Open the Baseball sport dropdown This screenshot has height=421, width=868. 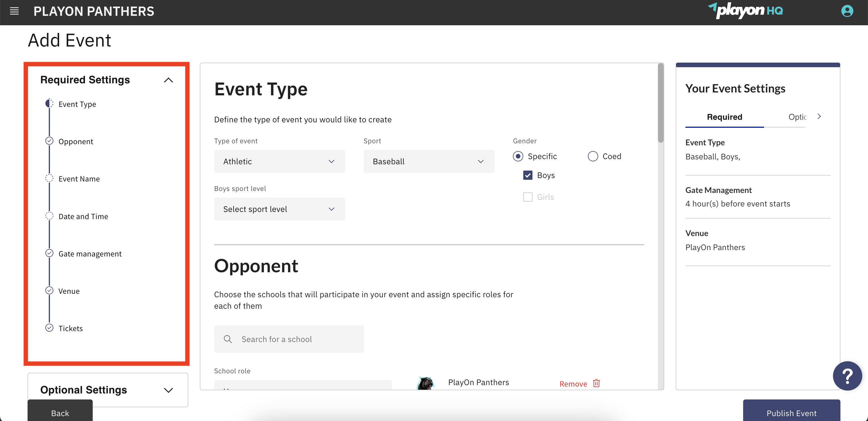[x=429, y=161]
